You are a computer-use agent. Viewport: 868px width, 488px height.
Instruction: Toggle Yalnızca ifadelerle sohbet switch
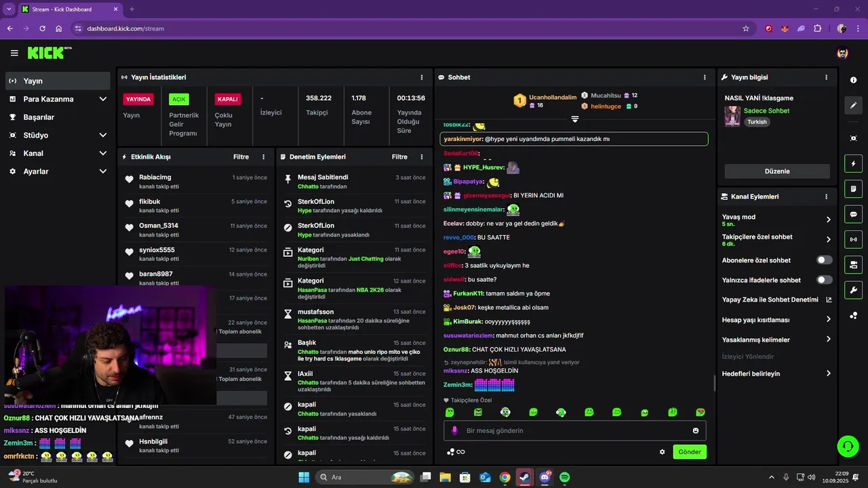(x=825, y=280)
